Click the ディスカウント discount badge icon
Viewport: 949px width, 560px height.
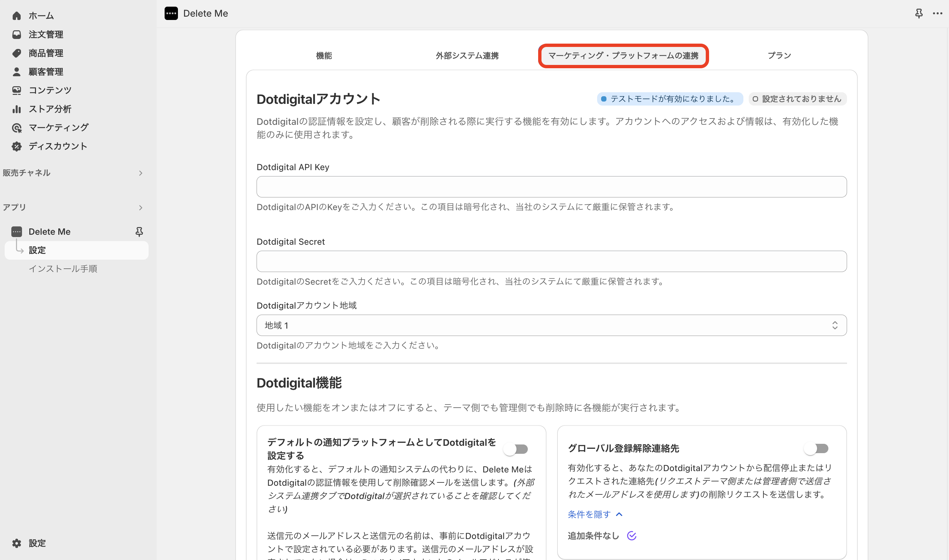(17, 146)
